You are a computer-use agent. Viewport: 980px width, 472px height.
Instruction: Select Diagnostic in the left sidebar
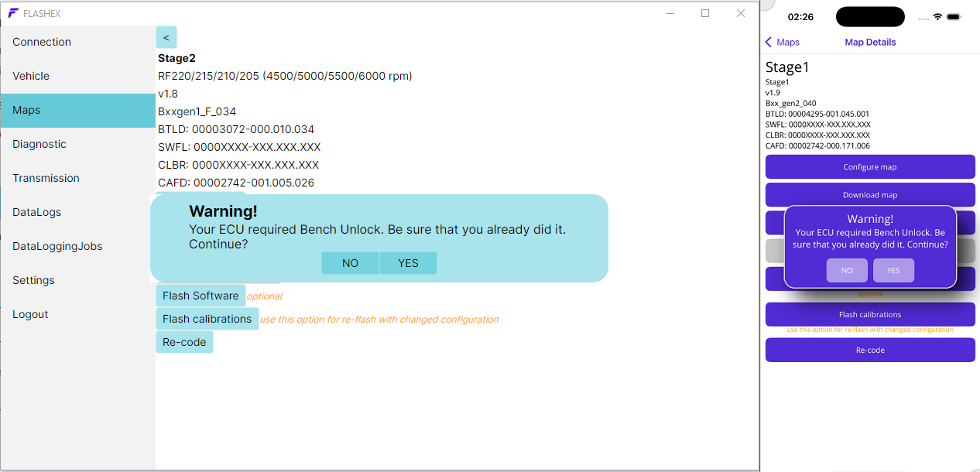coord(39,144)
